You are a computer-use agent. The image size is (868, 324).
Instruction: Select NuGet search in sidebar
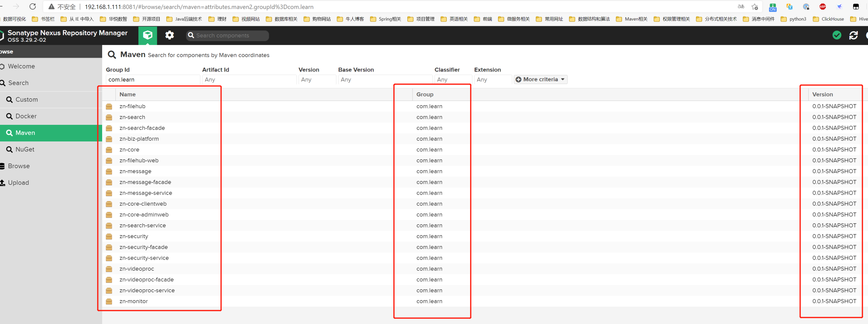[x=51, y=150]
